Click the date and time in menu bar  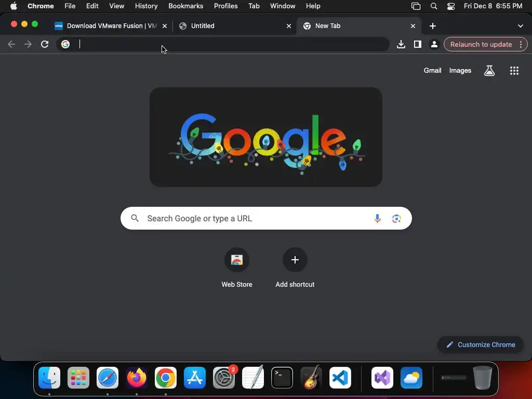coord(493,6)
